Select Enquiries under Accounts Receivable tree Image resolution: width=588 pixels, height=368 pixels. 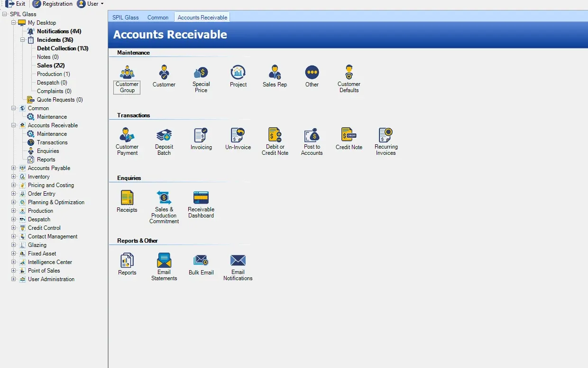(48, 151)
